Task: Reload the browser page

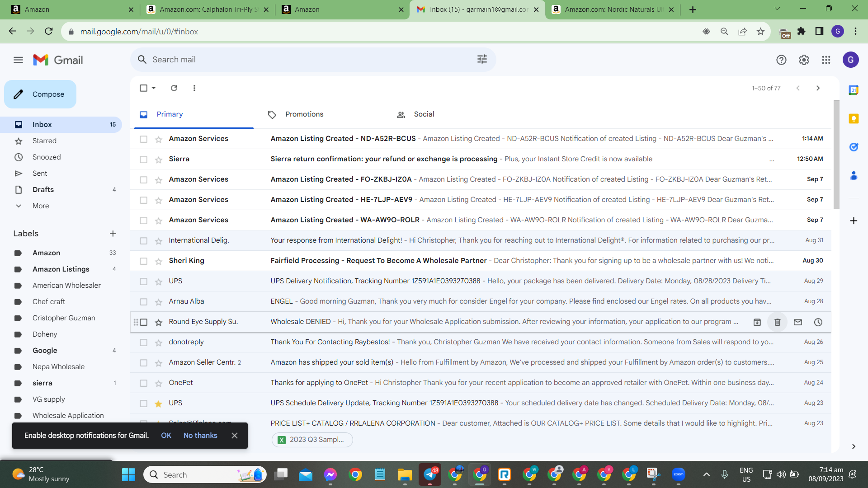Action: pos(49,31)
